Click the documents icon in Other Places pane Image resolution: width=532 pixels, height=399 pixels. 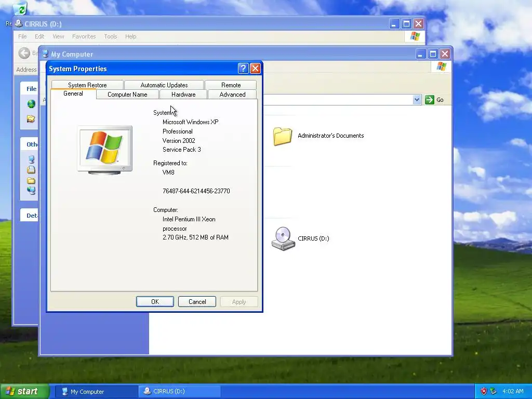point(31,170)
